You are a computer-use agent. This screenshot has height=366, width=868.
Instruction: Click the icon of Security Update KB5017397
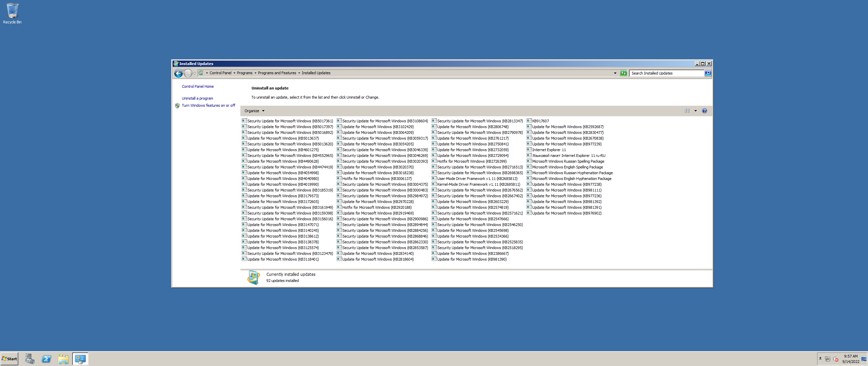pyautogui.click(x=244, y=126)
